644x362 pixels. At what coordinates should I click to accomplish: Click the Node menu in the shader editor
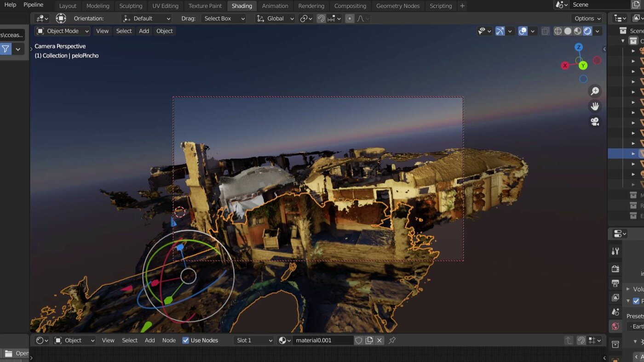pyautogui.click(x=169, y=340)
